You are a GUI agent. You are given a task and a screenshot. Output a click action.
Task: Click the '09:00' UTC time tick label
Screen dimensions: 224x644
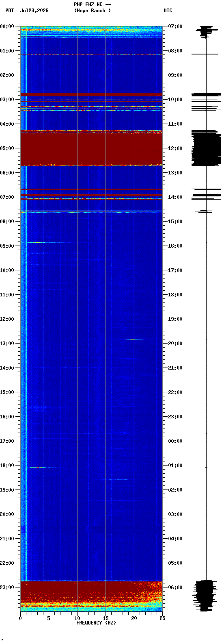[175, 75]
